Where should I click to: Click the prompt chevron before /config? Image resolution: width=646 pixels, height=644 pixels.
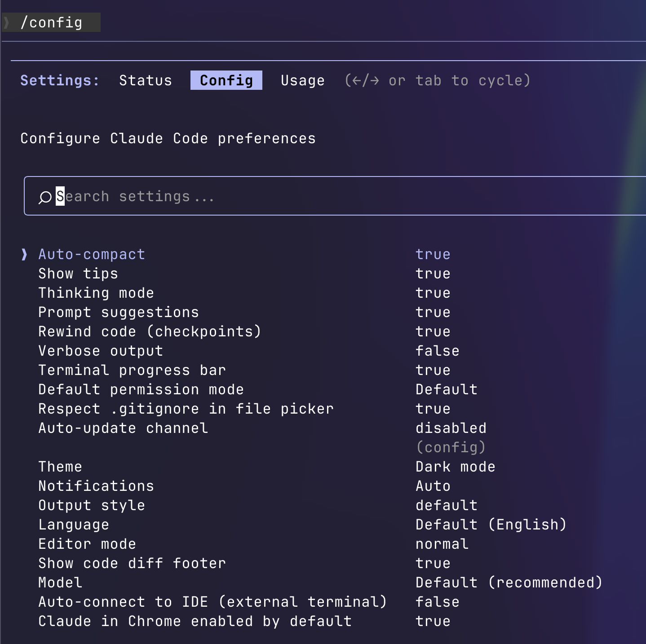6,22
